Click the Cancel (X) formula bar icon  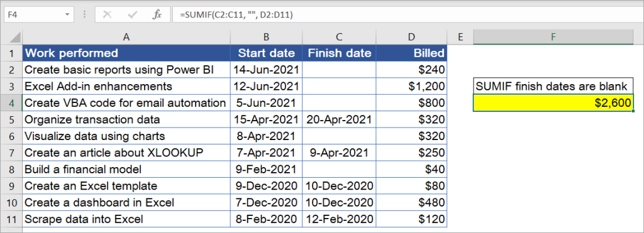pos(107,15)
